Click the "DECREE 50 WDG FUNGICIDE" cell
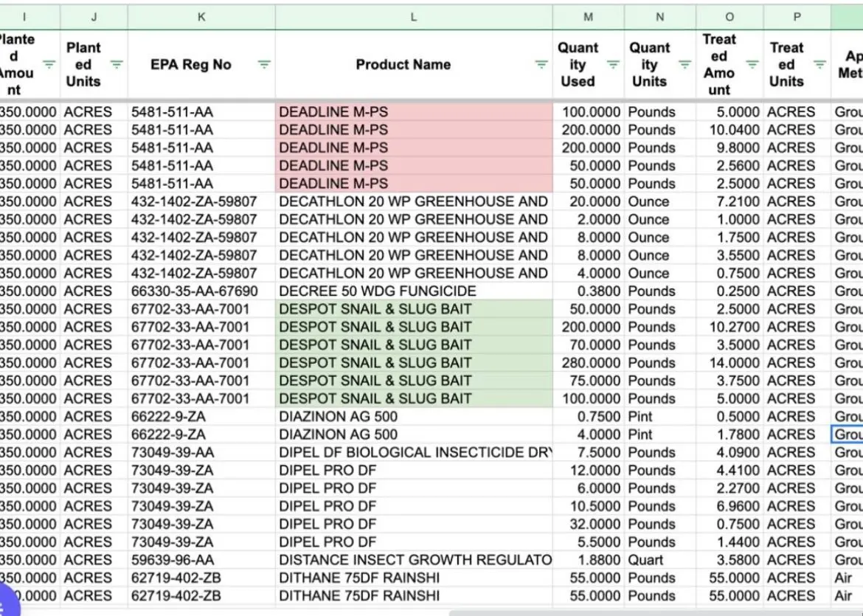This screenshot has width=863, height=616. point(414,291)
